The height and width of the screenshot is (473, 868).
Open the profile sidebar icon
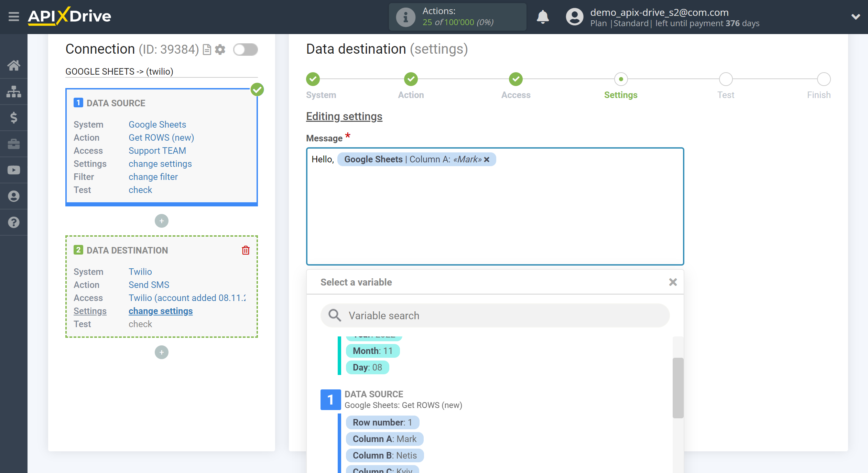pyautogui.click(x=14, y=196)
